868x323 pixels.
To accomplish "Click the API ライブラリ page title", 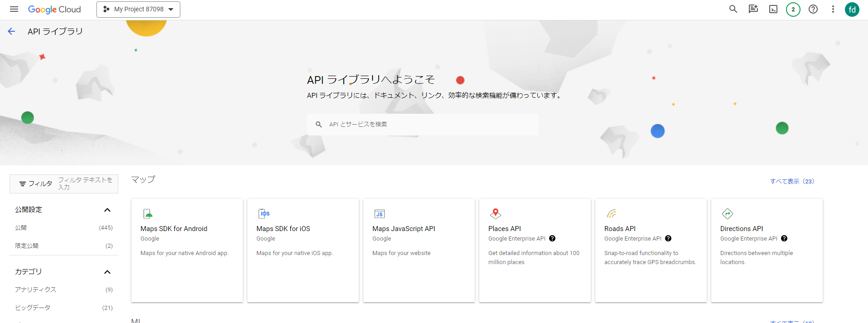I will coord(55,31).
